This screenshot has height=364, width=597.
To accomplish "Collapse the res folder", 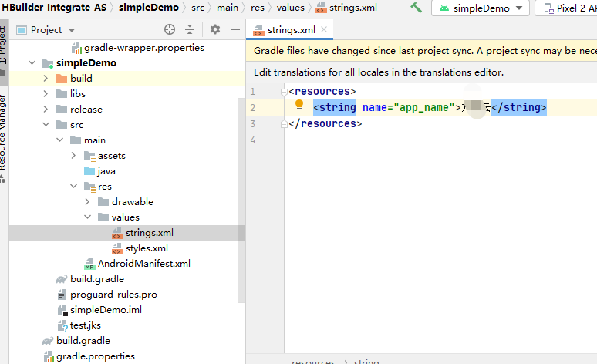I will coord(73,186).
